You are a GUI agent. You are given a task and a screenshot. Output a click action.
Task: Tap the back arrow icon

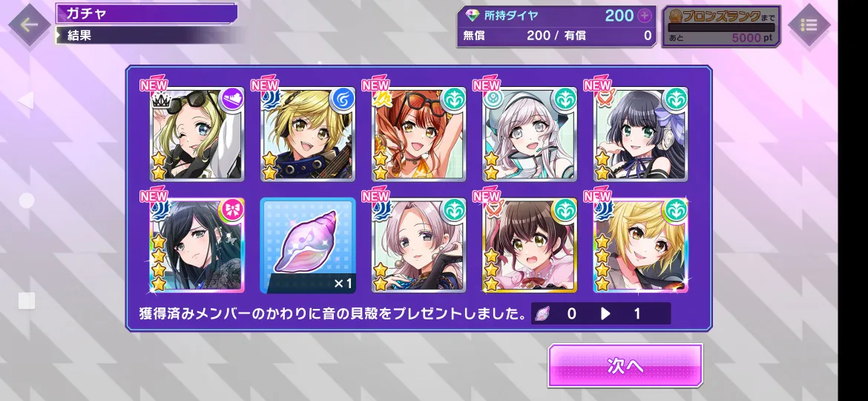pos(30,25)
